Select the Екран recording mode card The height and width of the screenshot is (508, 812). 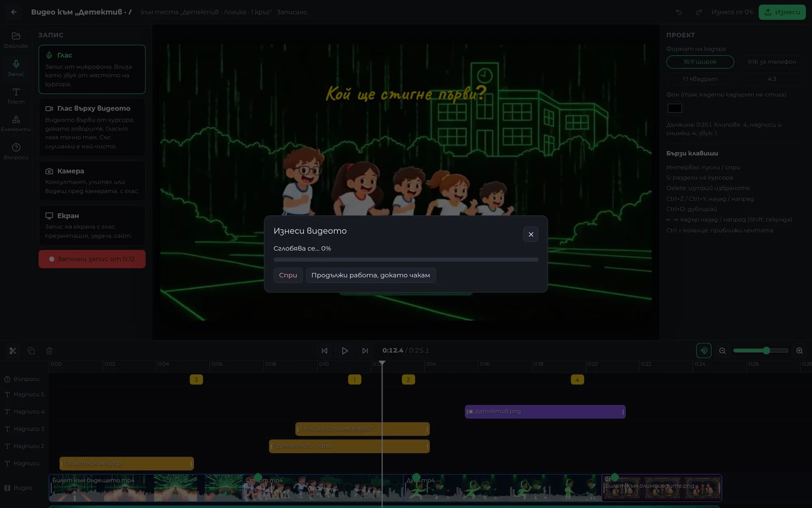(x=92, y=226)
